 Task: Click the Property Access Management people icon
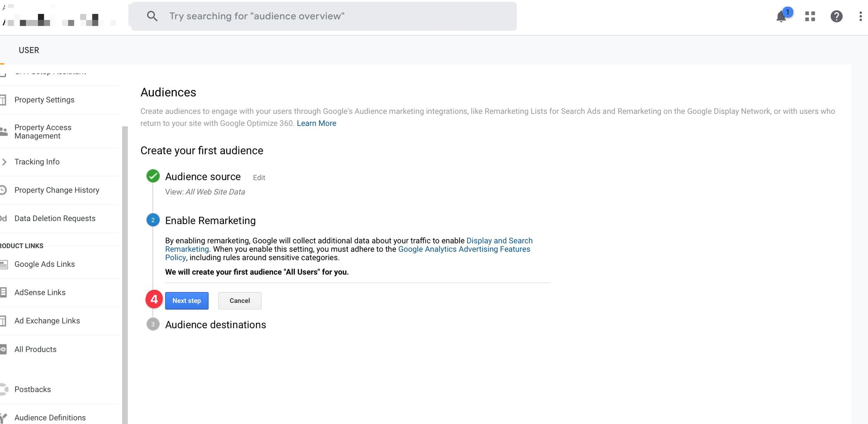click(x=4, y=131)
